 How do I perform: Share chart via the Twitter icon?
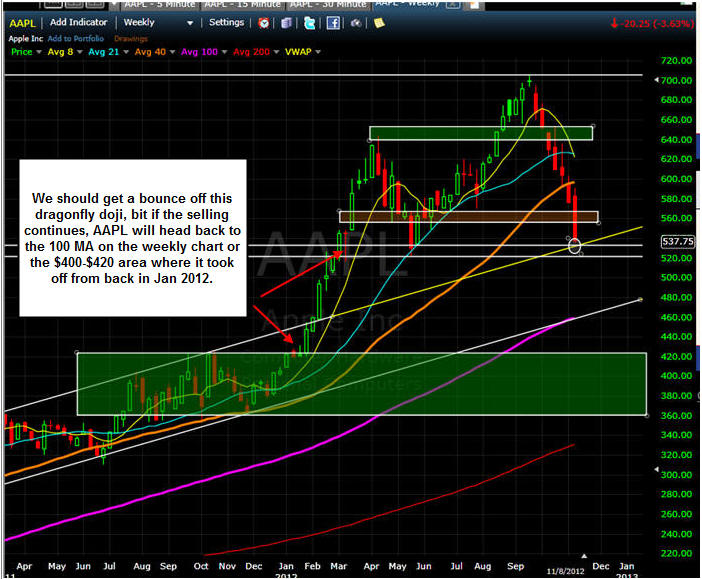point(309,23)
